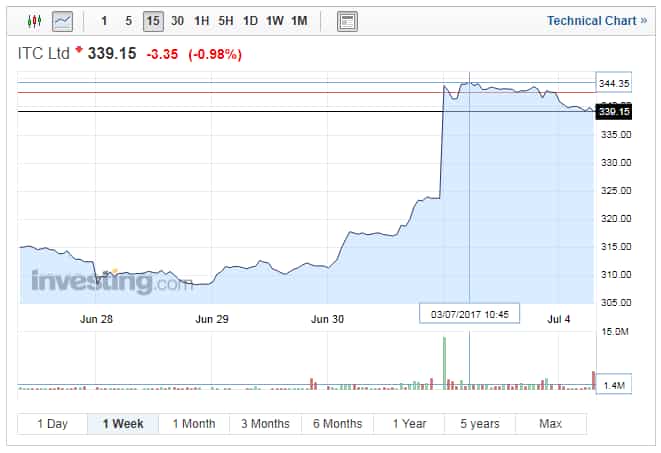The height and width of the screenshot is (453, 661).
Task: Click the 305.00 price axis label
Action: coord(616,303)
